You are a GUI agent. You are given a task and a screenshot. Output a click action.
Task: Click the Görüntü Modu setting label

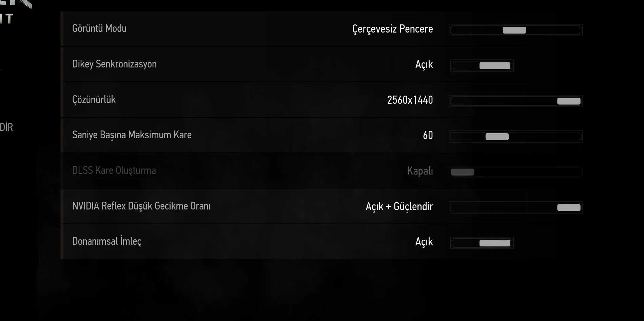click(99, 28)
